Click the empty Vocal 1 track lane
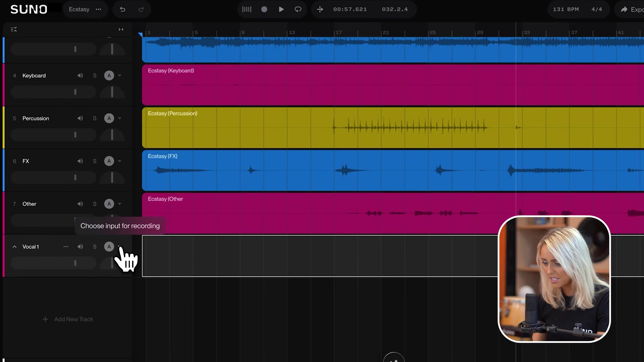The image size is (644, 362). tap(320, 256)
